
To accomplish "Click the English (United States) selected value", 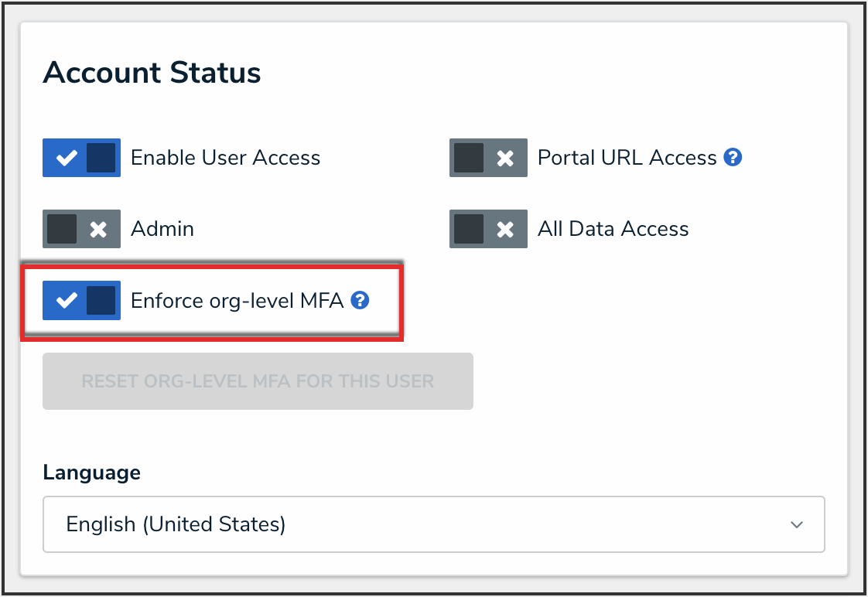I will point(176,524).
